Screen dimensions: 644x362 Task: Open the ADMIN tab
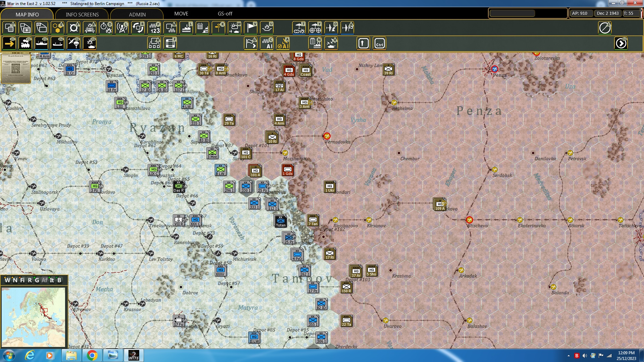pyautogui.click(x=138, y=14)
